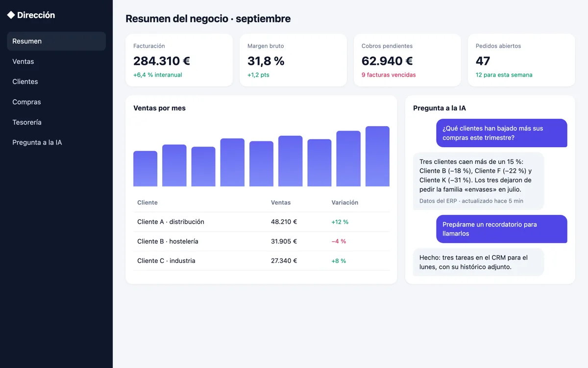The image size is (588, 368).
Task: Click the Datos del ERP update note
Action: (471, 201)
